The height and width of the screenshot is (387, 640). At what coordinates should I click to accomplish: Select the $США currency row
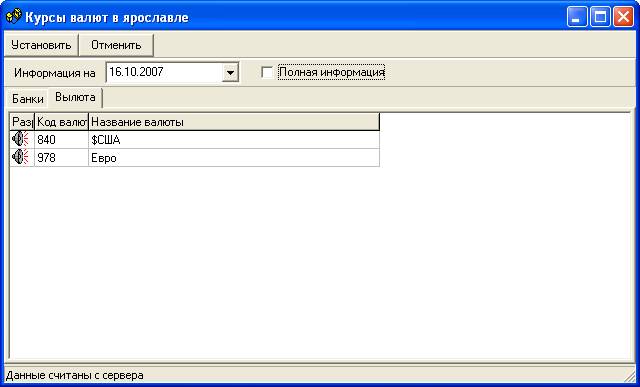[x=195, y=140]
